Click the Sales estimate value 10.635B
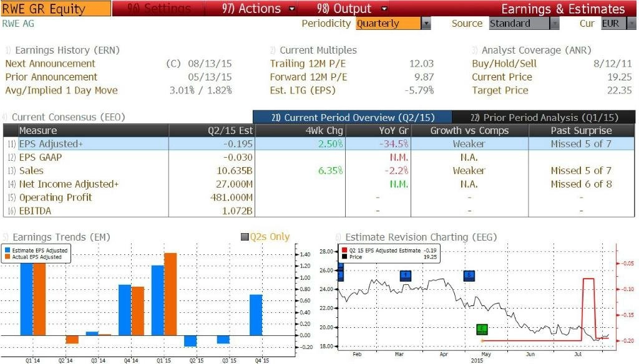 (x=233, y=171)
